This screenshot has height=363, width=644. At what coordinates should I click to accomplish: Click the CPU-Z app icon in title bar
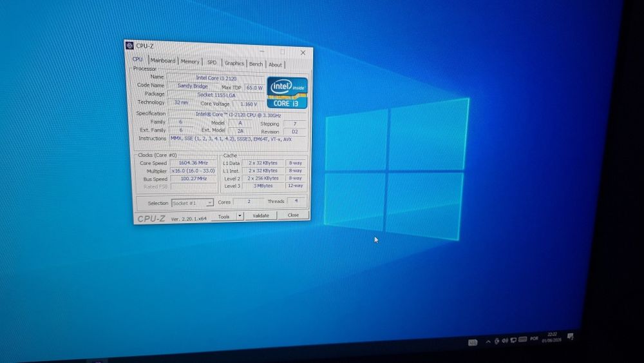click(129, 45)
